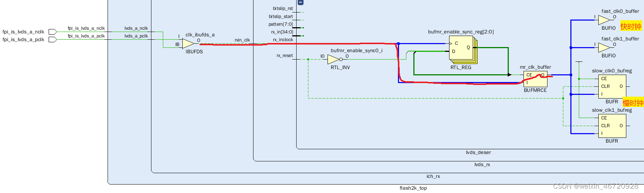Click the lvds_a_pclk pin label
Image resolution: width=644 pixels, height=193 pixels.
136,36
